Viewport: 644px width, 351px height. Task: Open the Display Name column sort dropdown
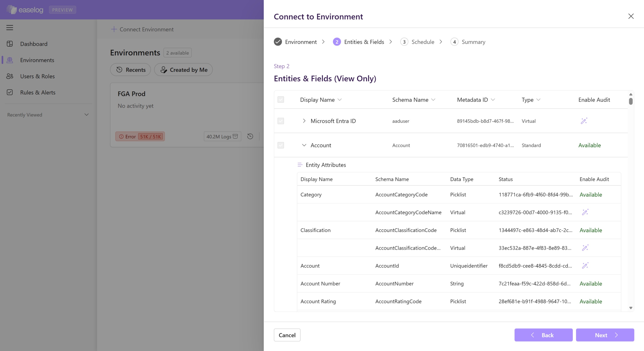(x=339, y=100)
